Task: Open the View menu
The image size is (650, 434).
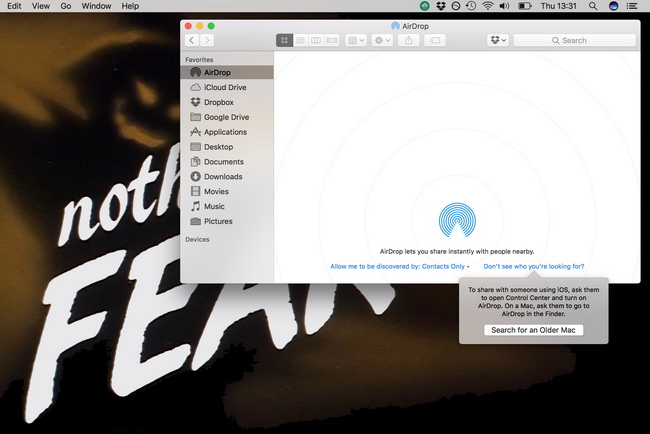Action: pyautogui.click(x=41, y=6)
